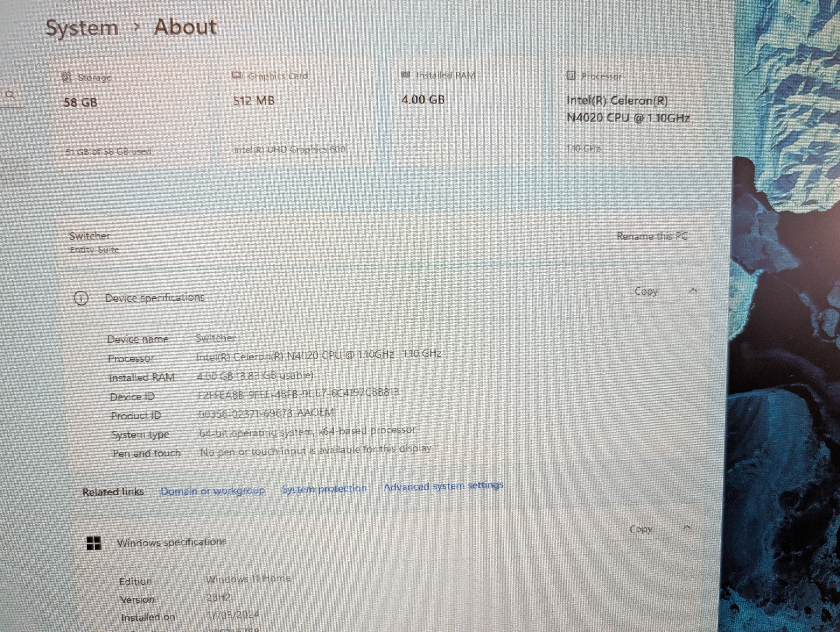The image size is (840, 632).
Task: Click the Processor chip icon
Action: pyautogui.click(x=571, y=76)
